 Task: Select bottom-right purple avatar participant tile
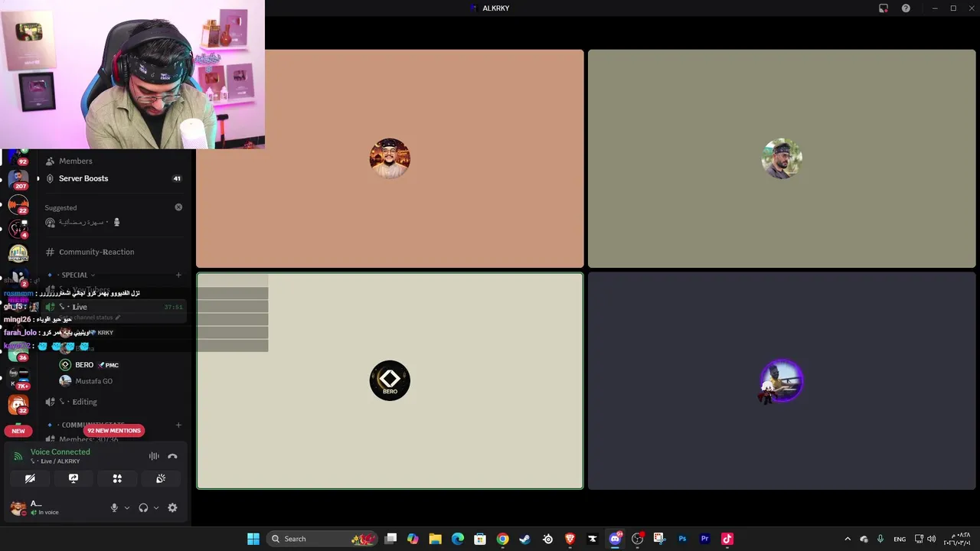[x=782, y=380]
